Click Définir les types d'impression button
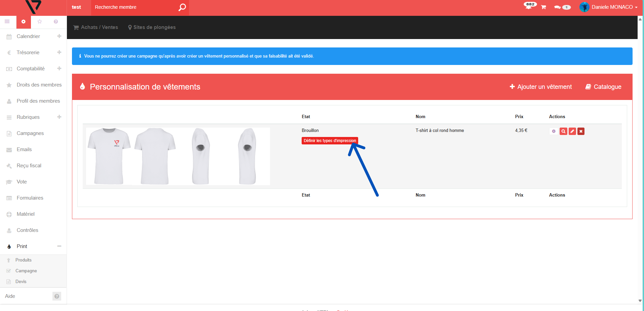Viewport: 644px width, 311px height. [x=330, y=141]
